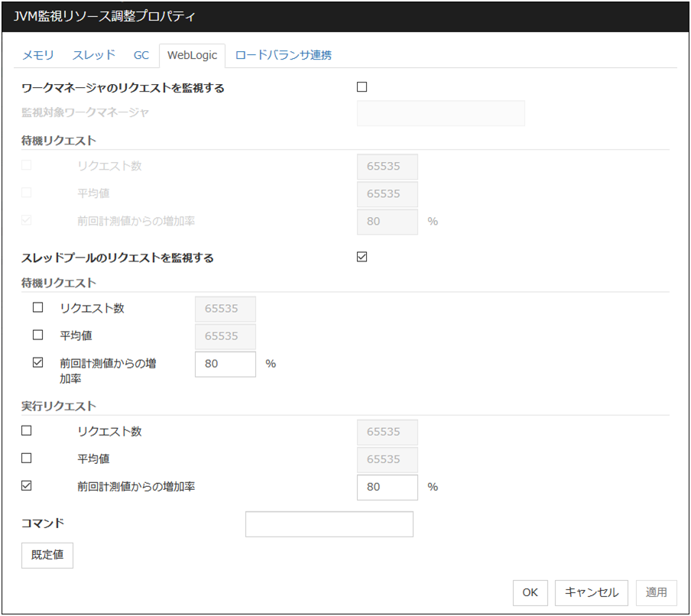Uncheck スレッドプールのリクエストを監視する checkbox

click(362, 257)
